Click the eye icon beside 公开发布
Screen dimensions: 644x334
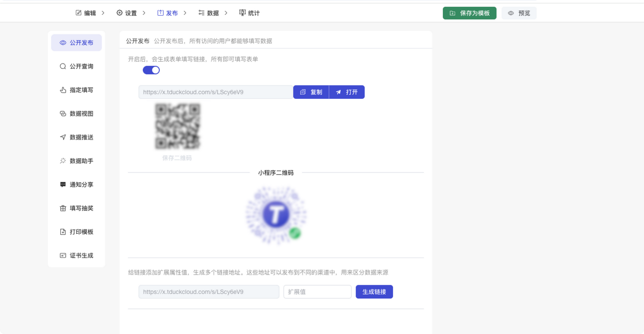click(x=63, y=43)
